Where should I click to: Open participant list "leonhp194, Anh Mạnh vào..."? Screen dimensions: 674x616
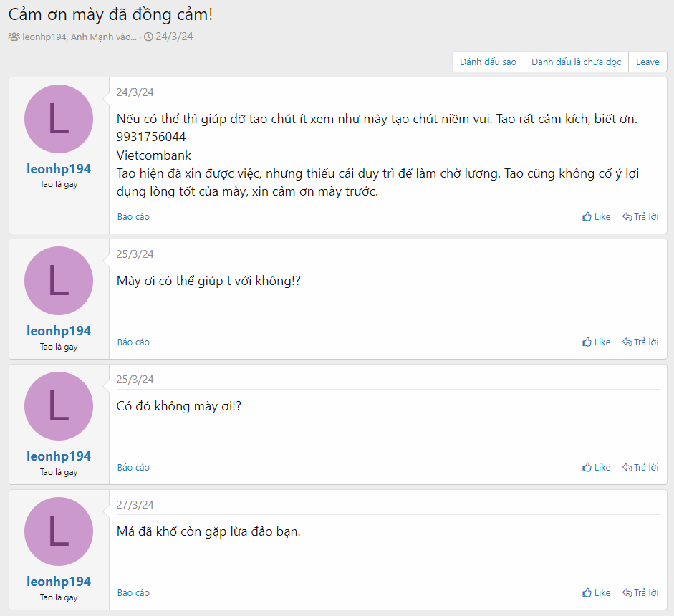79,37
